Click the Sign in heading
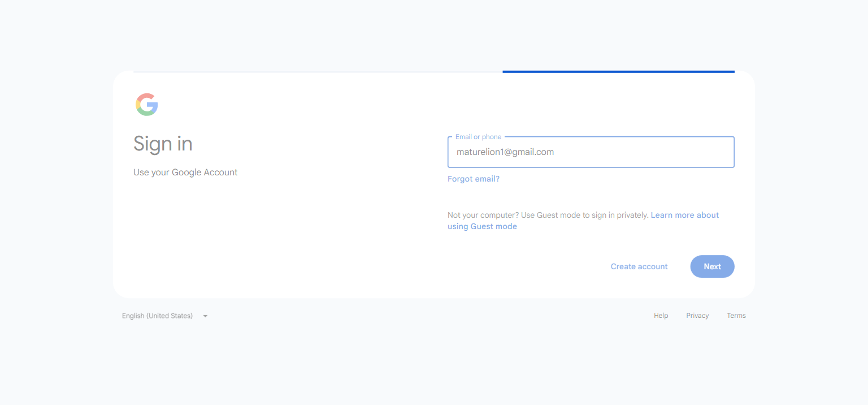 click(163, 144)
